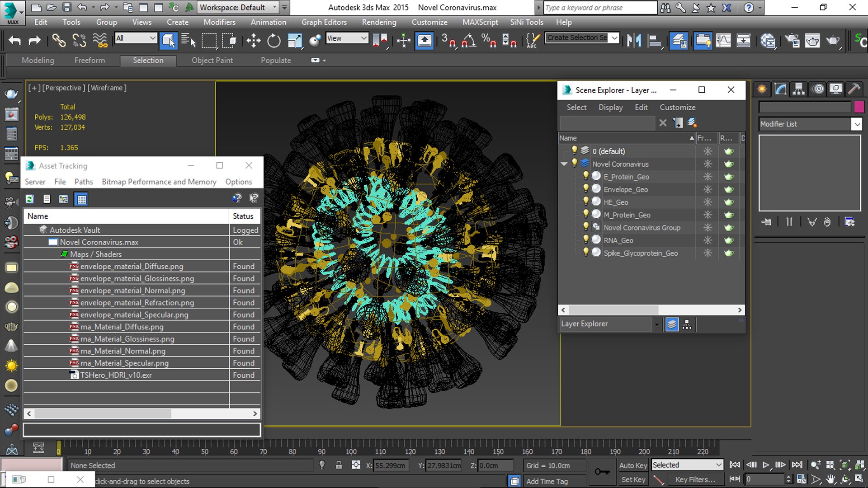
Task: Toggle Auto Key animation mode
Action: [633, 465]
